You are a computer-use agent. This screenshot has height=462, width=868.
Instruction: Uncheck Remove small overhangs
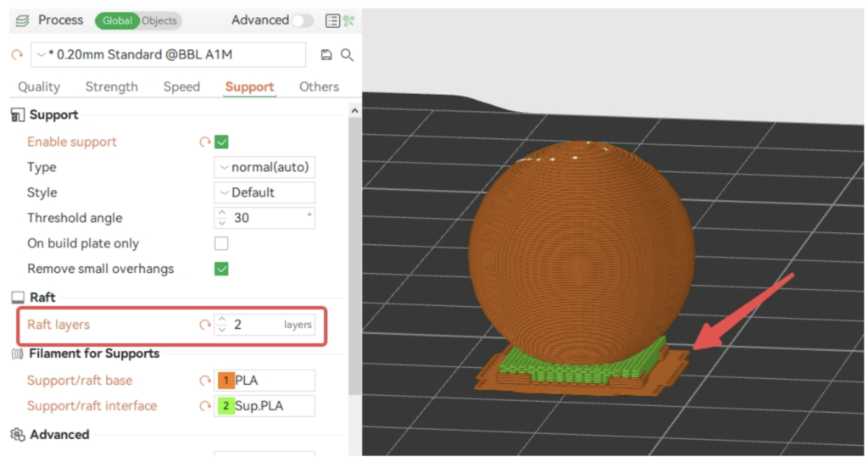click(221, 269)
